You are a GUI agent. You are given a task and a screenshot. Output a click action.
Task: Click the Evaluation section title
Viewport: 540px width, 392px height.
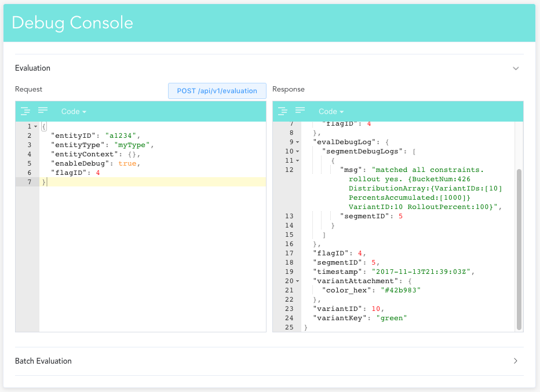click(32, 68)
